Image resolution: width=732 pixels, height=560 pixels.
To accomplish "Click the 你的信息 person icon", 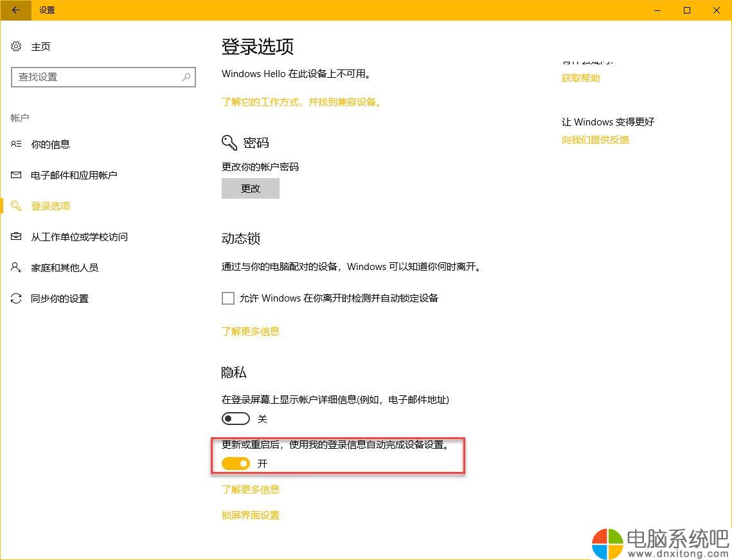I will [x=16, y=144].
